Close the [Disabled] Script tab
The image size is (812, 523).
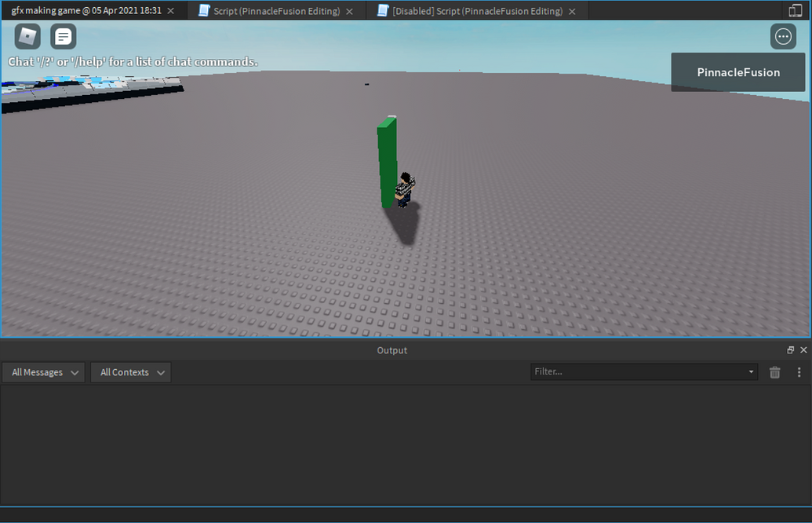tap(572, 12)
